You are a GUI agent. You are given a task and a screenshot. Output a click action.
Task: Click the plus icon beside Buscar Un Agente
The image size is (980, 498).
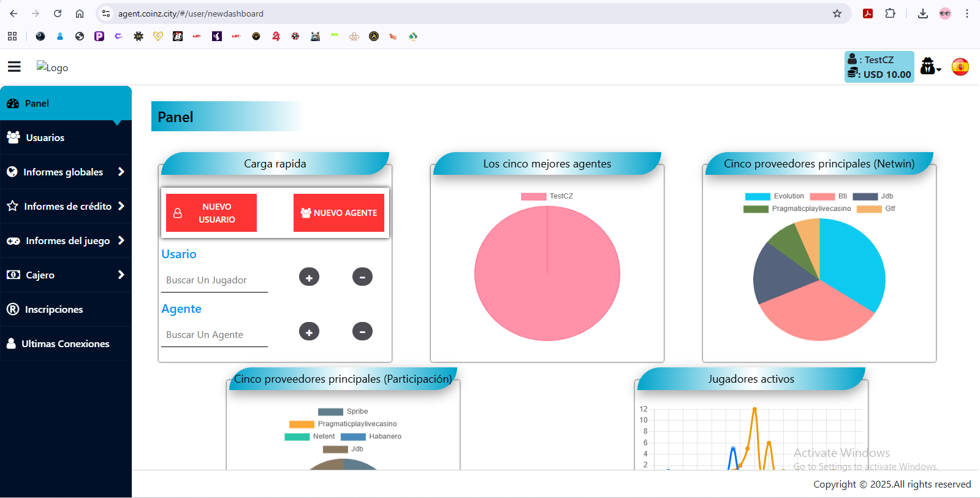point(309,332)
